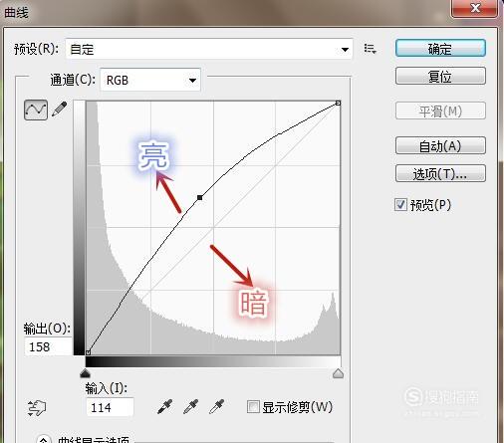Select the top-right curve endpoint
The height and width of the screenshot is (443, 504).
(x=338, y=104)
